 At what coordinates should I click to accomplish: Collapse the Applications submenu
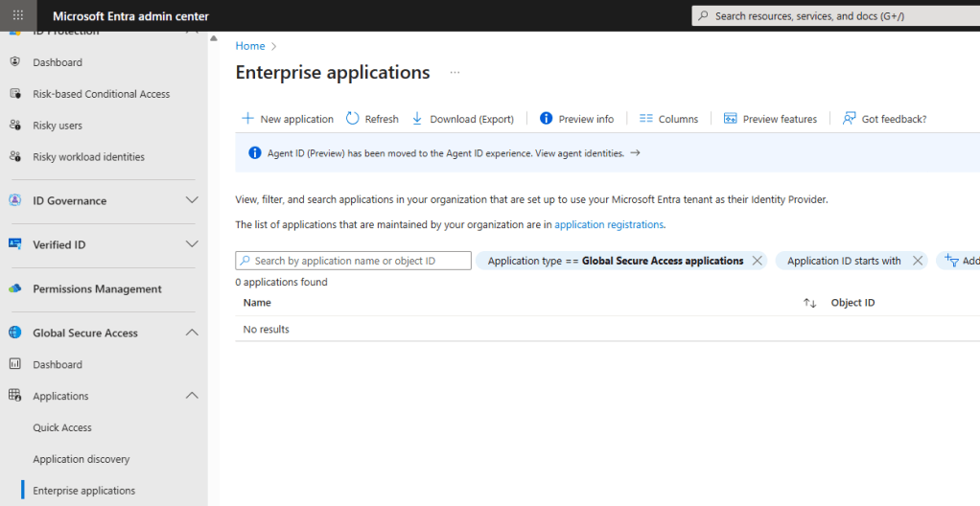point(192,396)
